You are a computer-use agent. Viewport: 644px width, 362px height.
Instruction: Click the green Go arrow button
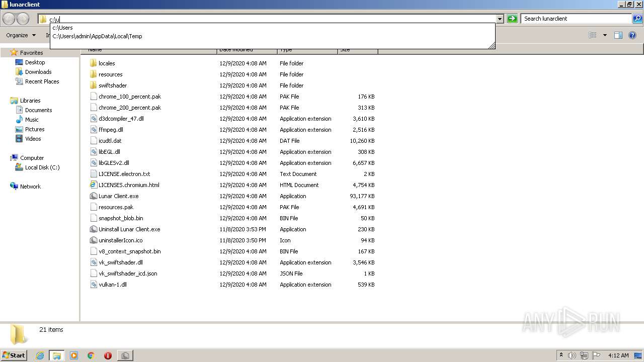(x=512, y=19)
